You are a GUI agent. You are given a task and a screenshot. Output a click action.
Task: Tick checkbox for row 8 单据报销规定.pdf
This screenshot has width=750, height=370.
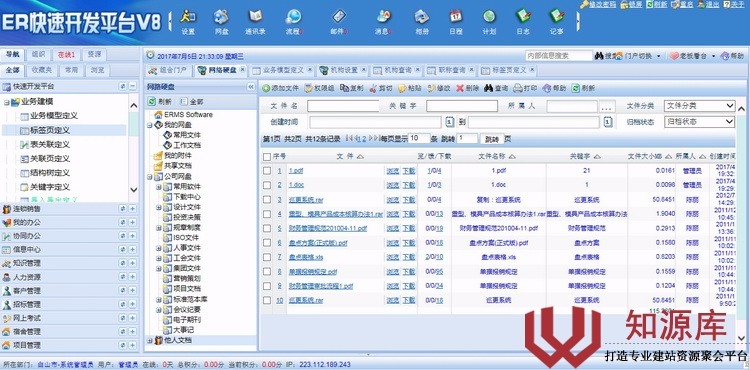click(267, 271)
